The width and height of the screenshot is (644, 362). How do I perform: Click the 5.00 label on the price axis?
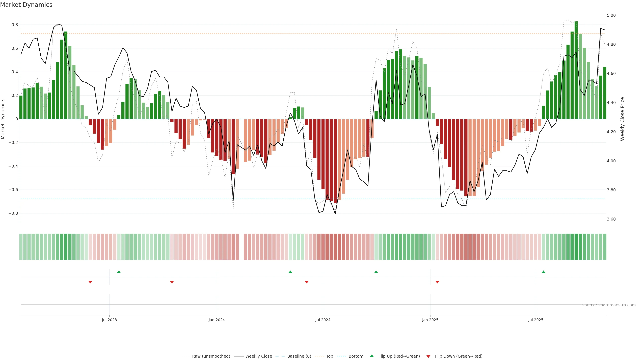(x=611, y=15)
